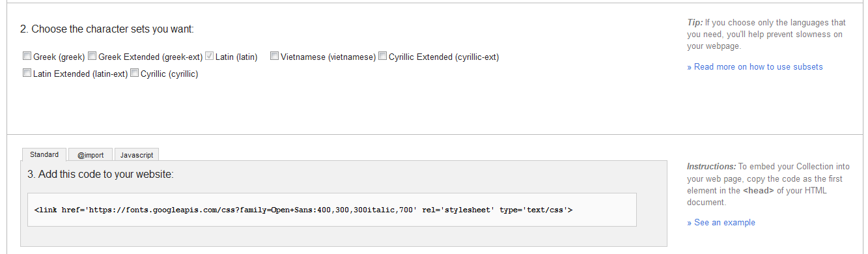Click the bold 'Tip:' label
This screenshot has width=868, height=254.
click(695, 23)
